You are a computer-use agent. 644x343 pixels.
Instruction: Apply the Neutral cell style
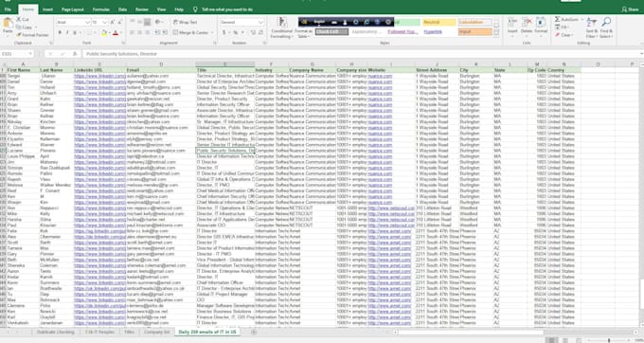pos(438,22)
